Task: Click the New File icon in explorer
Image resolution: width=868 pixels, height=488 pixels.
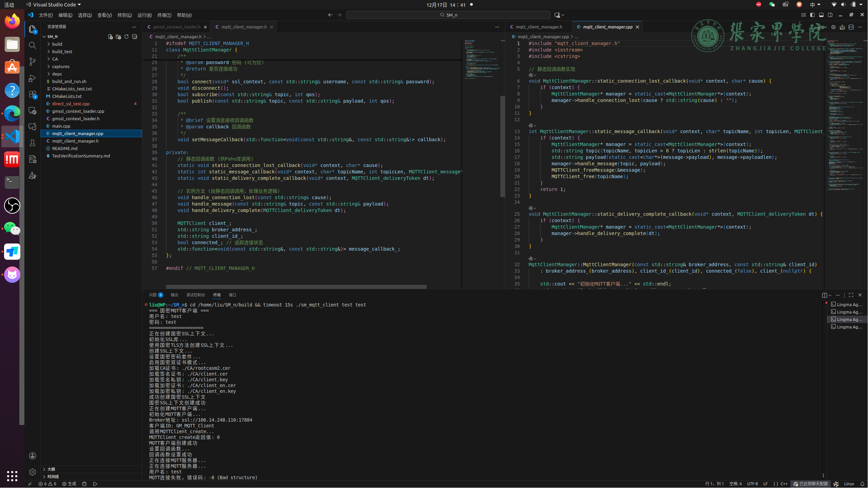Action: 110,37
